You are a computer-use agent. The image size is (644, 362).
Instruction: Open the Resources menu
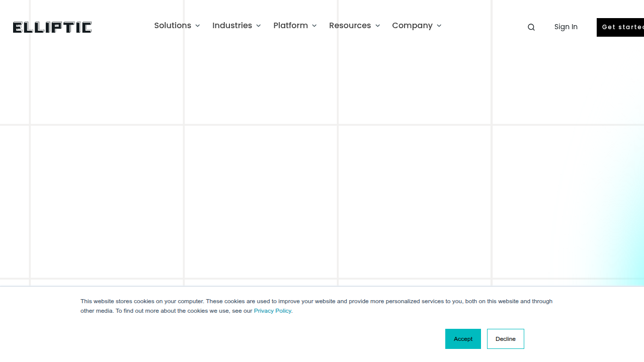(350, 26)
